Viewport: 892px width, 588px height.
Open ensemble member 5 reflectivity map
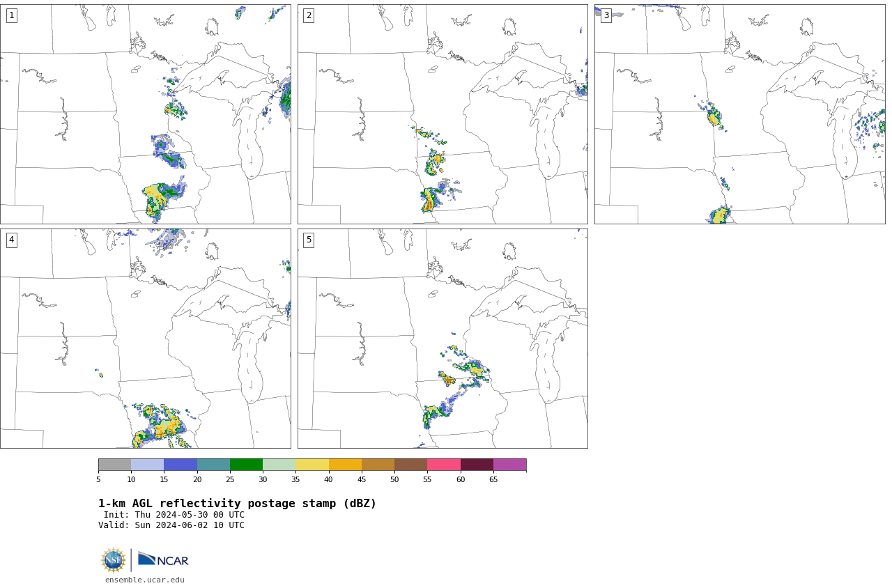point(443,339)
